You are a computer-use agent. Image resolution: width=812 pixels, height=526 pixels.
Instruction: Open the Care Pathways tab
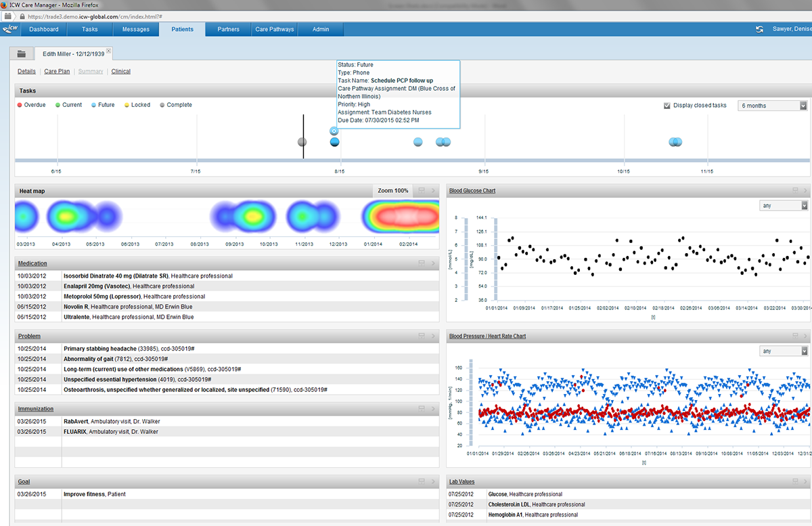pos(275,29)
